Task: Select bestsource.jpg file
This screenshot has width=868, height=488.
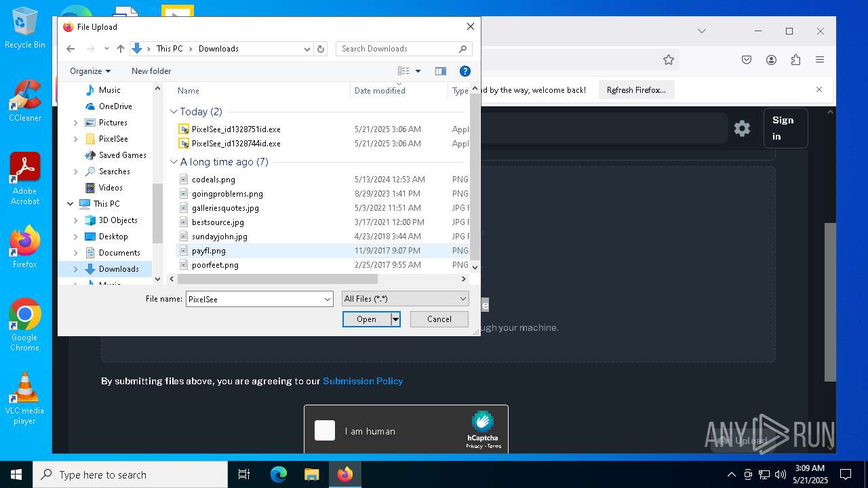Action: coord(218,222)
